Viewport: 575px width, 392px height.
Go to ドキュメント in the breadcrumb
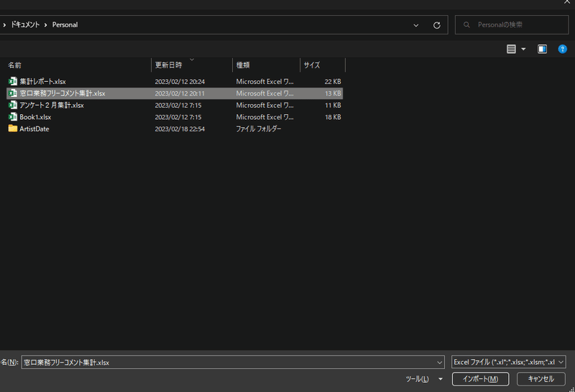click(25, 24)
